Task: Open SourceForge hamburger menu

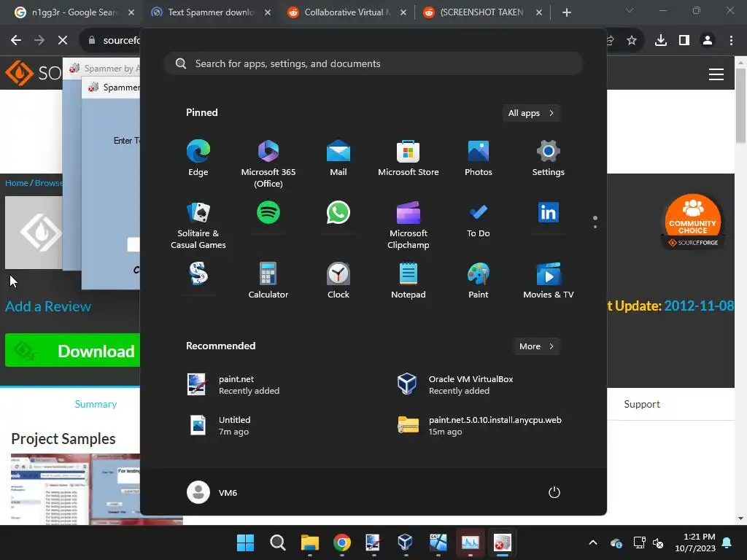Action: (x=716, y=74)
